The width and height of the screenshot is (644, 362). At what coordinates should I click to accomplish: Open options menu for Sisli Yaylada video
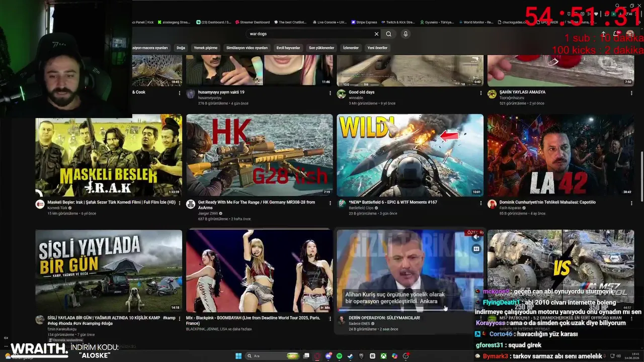(x=179, y=319)
